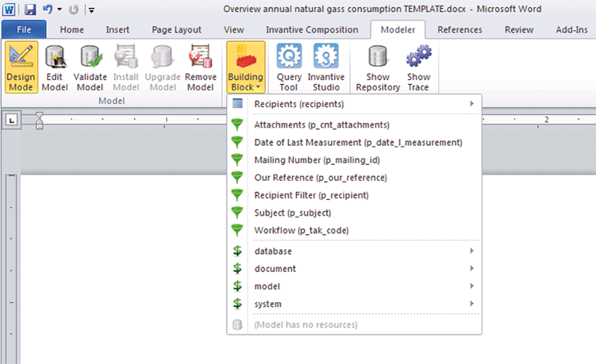The height and width of the screenshot is (364, 596).
Task: Click dollar icon beside system
Action: click(x=237, y=304)
